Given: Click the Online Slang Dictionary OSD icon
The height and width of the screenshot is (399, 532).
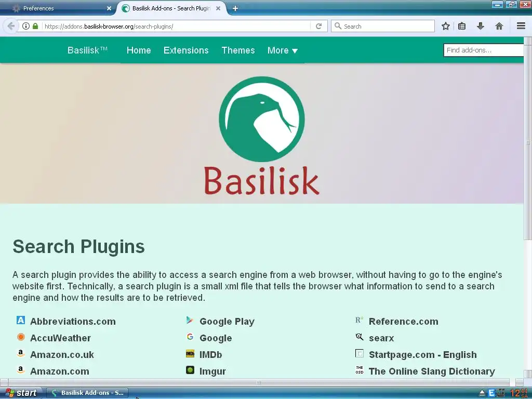Looking at the screenshot, I should coord(360,370).
